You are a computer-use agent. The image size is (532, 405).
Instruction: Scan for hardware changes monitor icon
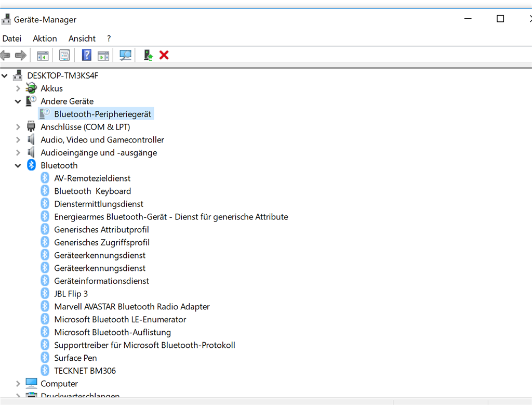click(125, 55)
